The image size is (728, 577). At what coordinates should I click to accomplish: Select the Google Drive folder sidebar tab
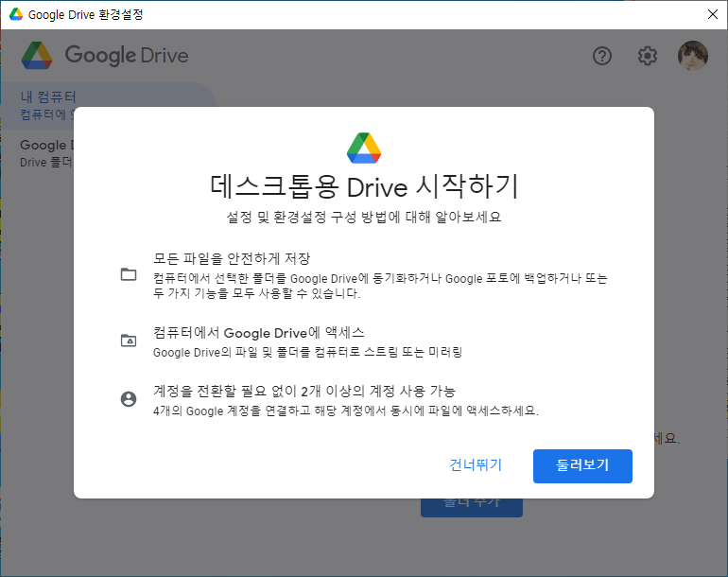coord(46,153)
